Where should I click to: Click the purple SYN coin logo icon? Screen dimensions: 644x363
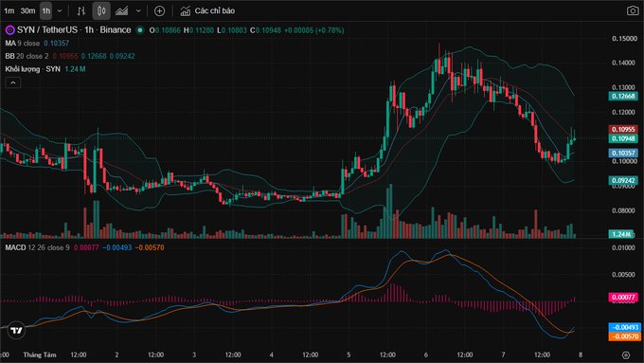[x=9, y=30]
